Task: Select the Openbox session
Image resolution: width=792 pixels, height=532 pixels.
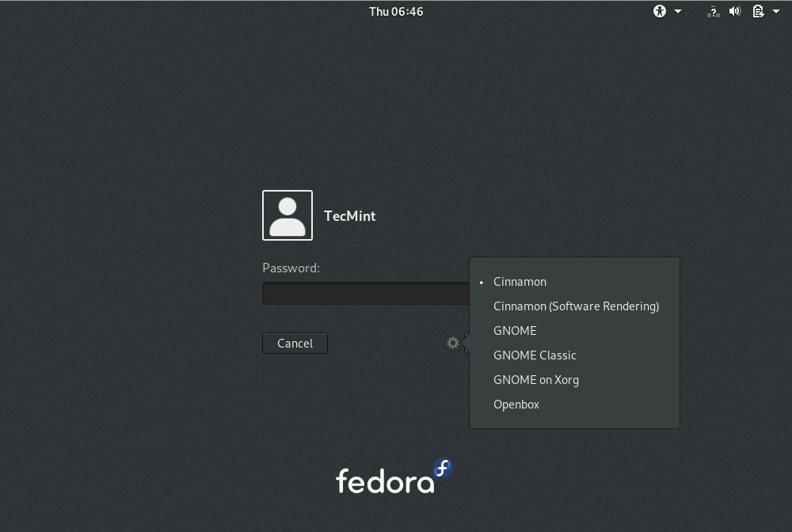Action: [x=516, y=405]
